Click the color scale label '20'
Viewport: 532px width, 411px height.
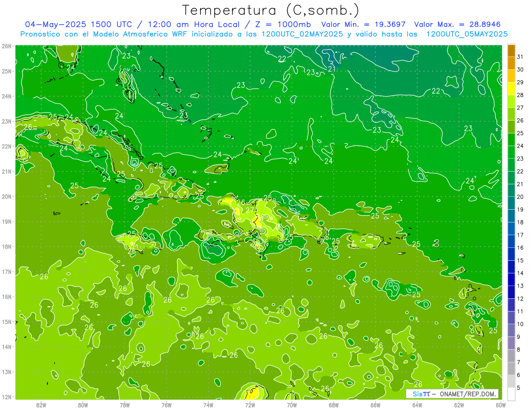[x=520, y=197]
